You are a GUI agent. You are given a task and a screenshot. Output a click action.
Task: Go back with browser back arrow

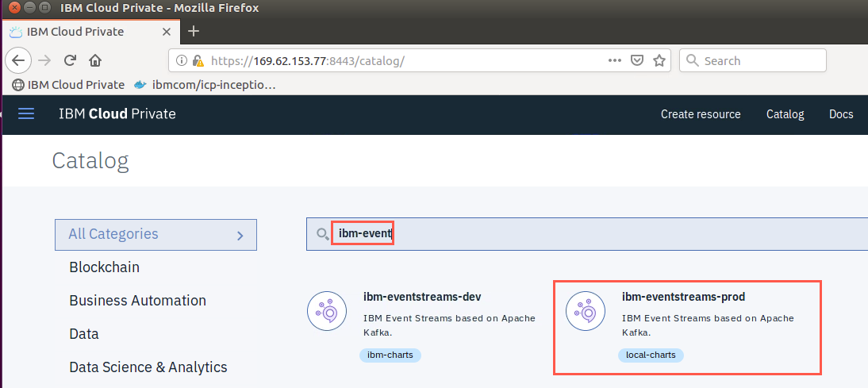point(18,61)
